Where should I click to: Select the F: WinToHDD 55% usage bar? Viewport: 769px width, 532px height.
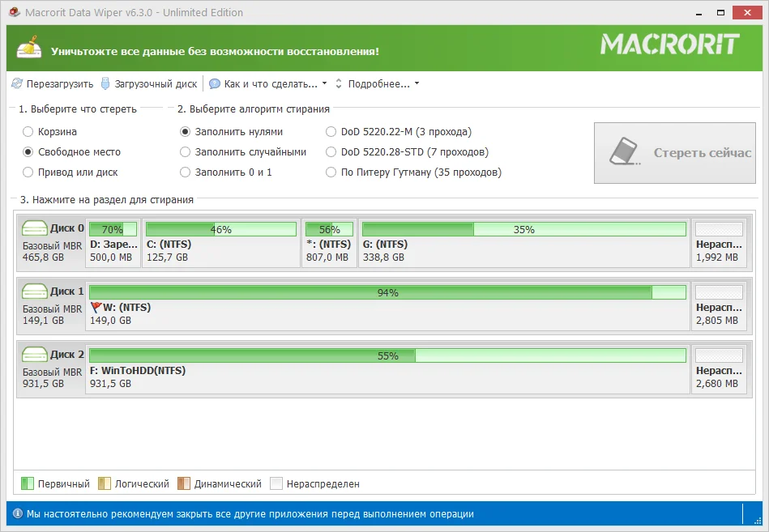(x=387, y=355)
